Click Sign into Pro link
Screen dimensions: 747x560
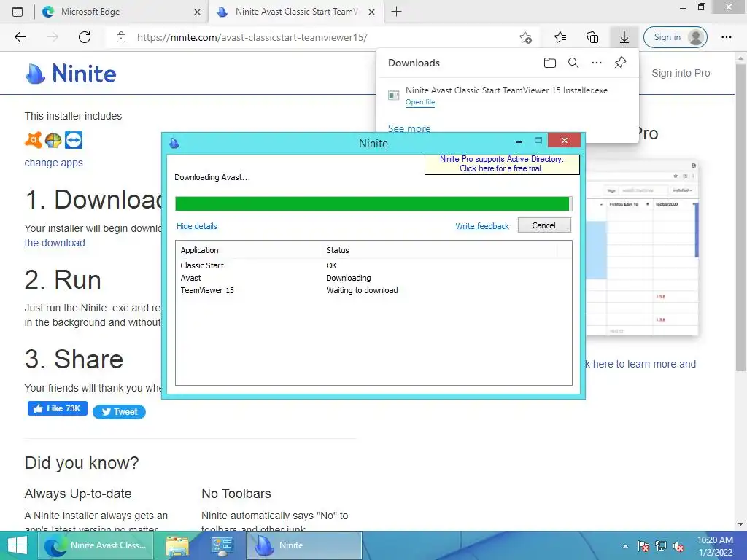point(681,73)
